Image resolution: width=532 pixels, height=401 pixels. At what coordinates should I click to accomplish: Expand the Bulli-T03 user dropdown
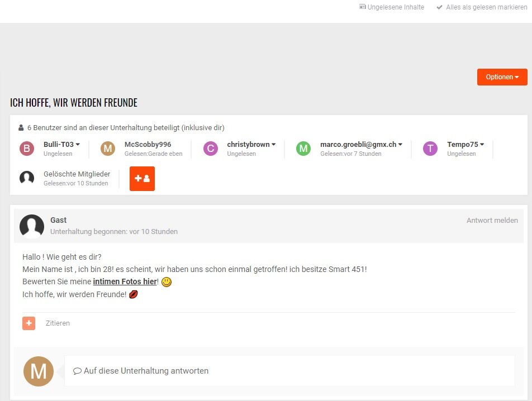click(x=61, y=145)
